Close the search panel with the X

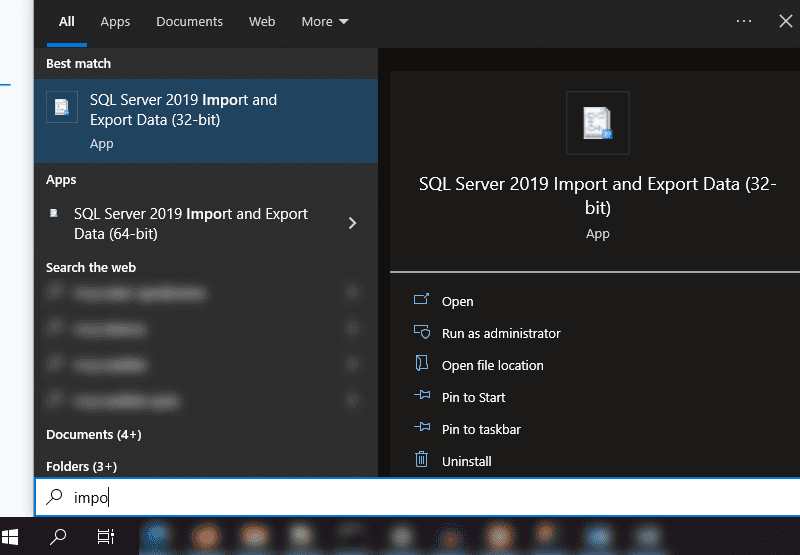786,21
